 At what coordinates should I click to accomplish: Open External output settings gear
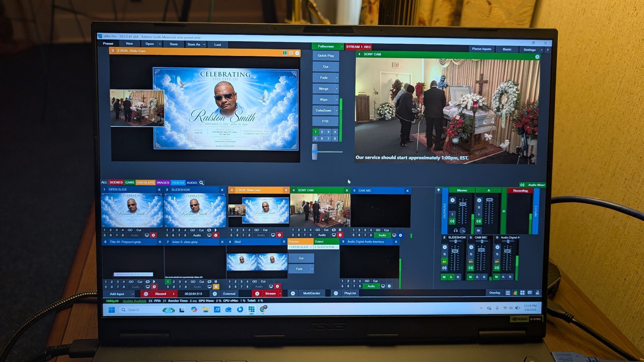pos(215,294)
